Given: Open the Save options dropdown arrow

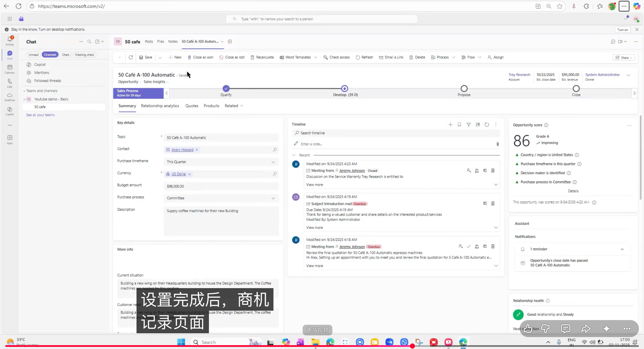Looking at the screenshot, I should [160, 57].
